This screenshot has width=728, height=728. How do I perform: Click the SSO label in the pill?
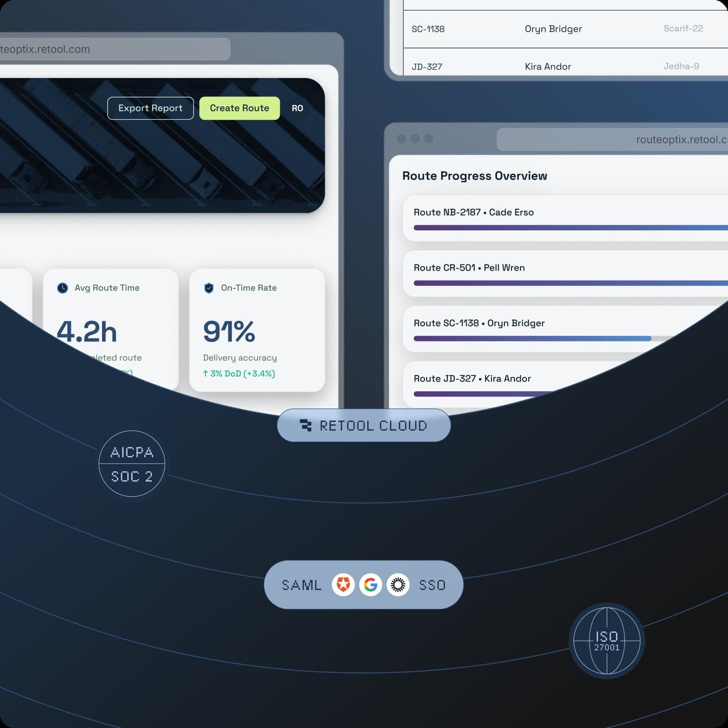click(x=432, y=585)
